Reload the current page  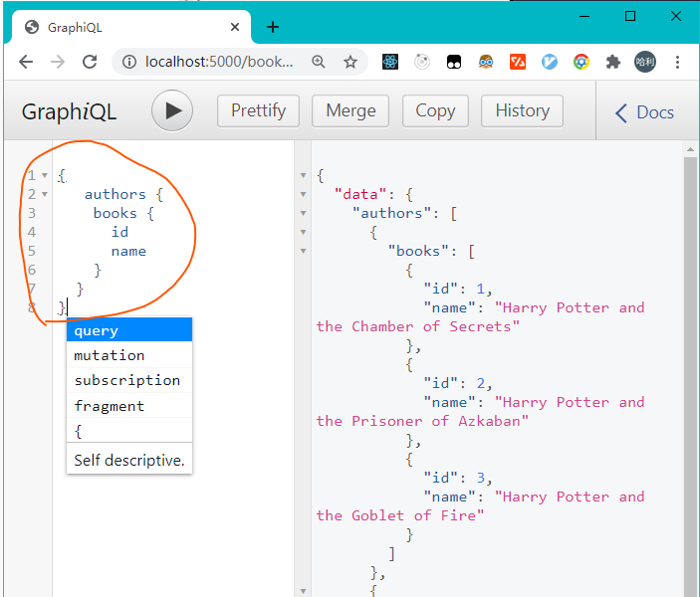90,62
